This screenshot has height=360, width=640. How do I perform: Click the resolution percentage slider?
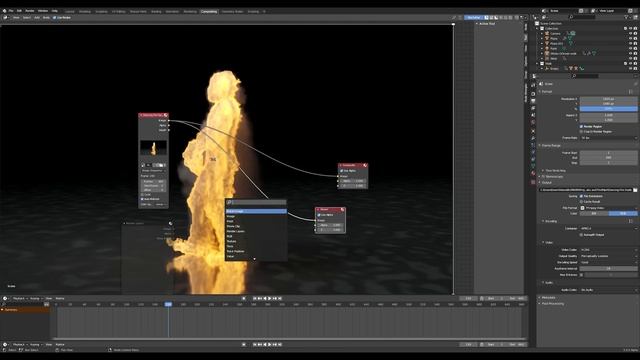(609, 109)
